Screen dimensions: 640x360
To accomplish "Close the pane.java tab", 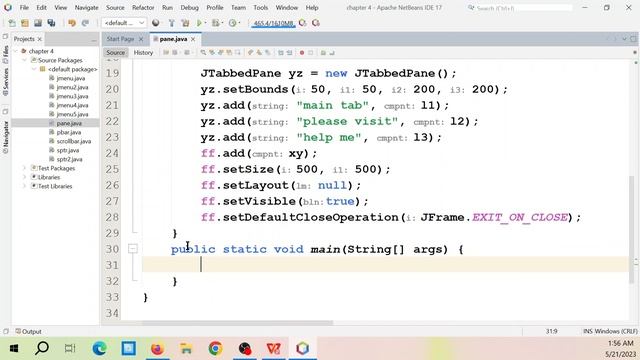I will click(x=193, y=39).
